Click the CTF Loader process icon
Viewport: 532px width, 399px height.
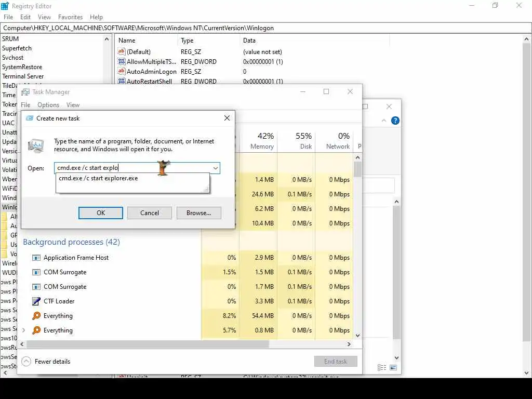36,301
